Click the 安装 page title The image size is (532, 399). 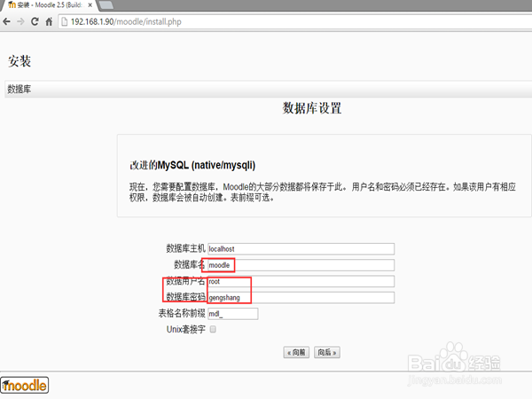coord(20,61)
